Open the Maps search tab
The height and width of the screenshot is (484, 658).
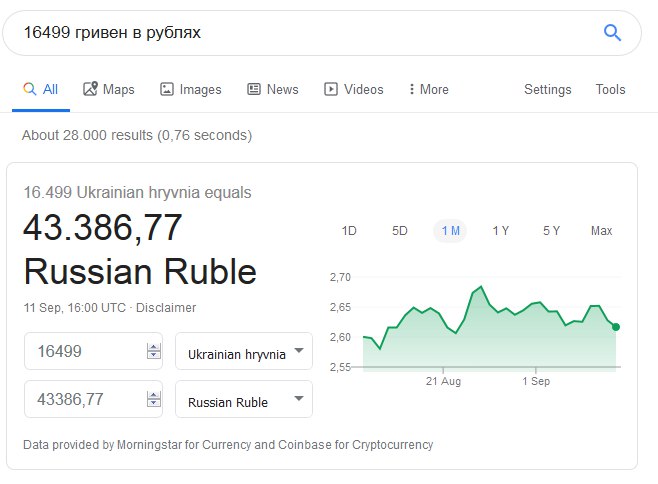[x=109, y=89]
